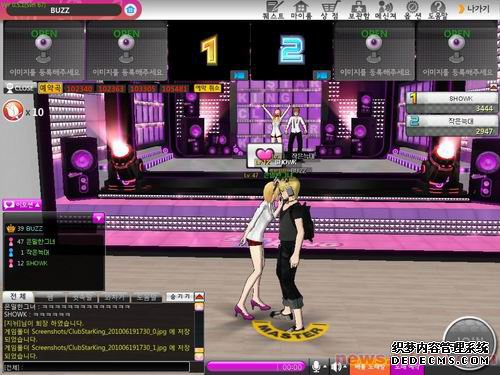This screenshot has height=375, width=500.
Task: Open the far right webcam slot
Action: coord(457,51)
